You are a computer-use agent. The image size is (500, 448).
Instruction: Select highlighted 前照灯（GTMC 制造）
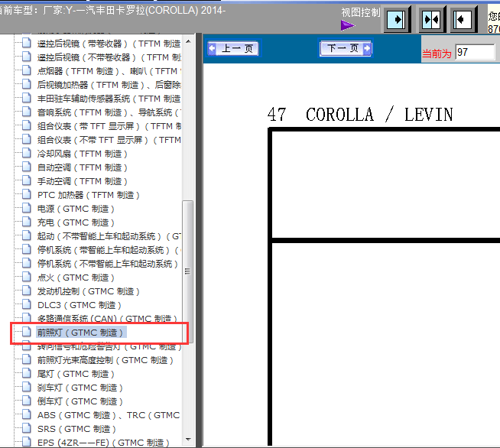point(80,333)
